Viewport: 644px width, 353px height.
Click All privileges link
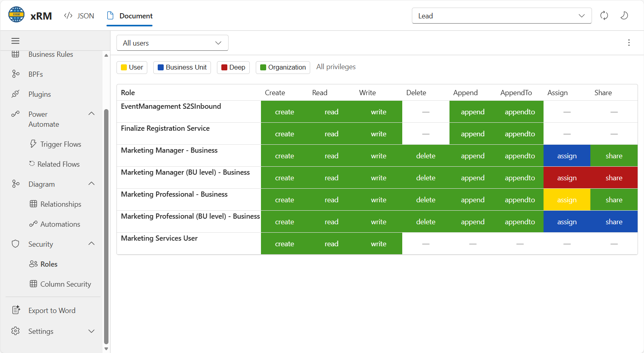point(336,67)
